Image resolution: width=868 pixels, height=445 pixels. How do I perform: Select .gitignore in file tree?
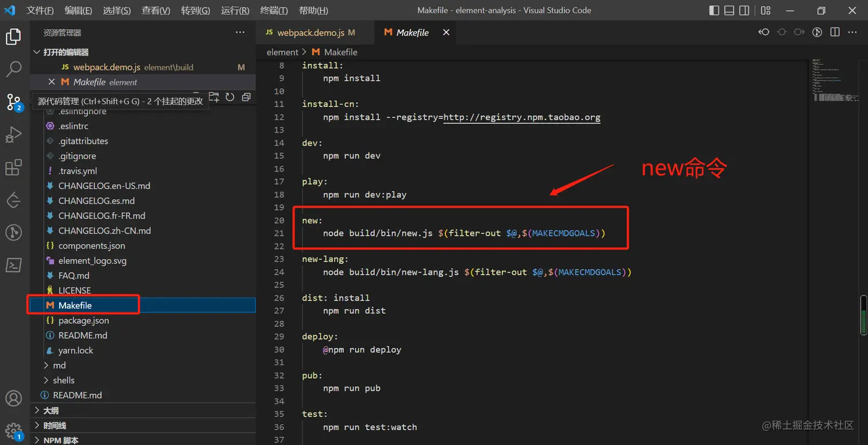[143, 156]
